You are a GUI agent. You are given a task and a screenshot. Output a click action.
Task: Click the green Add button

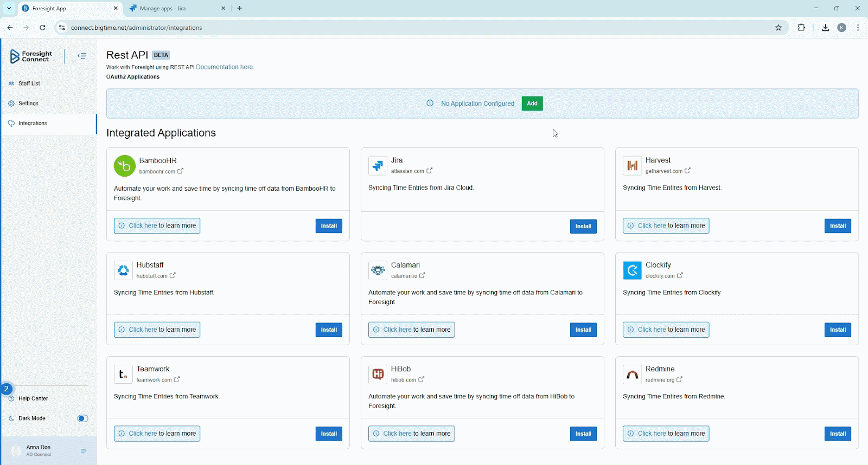(x=532, y=104)
